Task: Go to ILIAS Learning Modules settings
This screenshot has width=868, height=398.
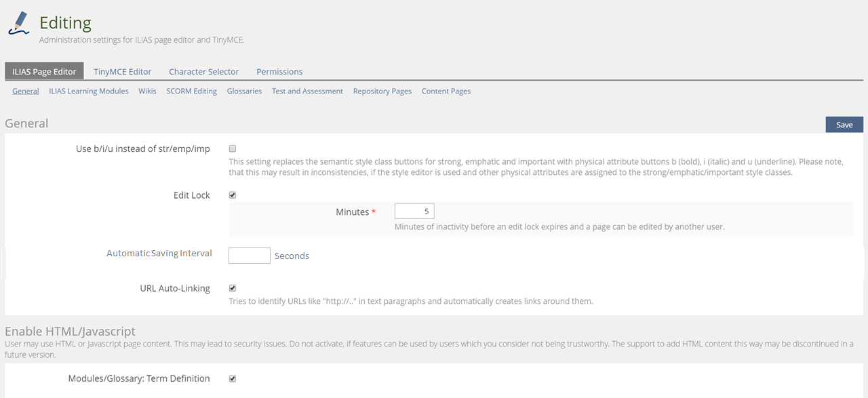Action: click(88, 91)
